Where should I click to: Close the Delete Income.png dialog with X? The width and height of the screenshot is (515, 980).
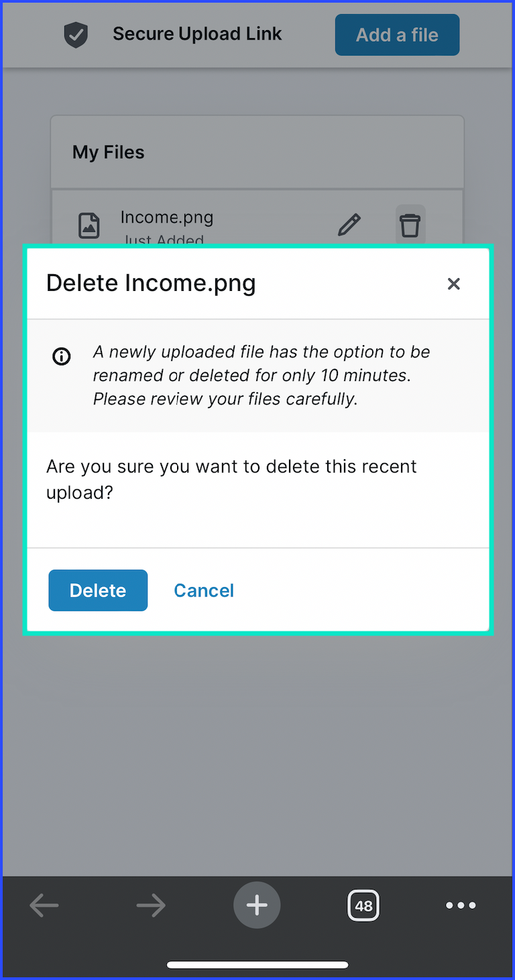click(x=454, y=284)
